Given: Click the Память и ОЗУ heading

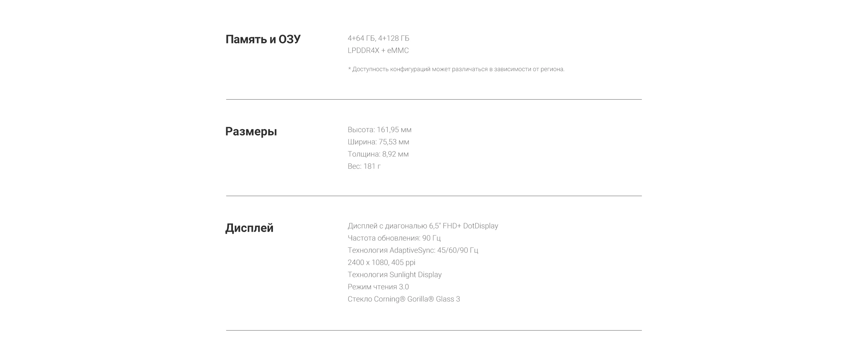Looking at the screenshot, I should tap(263, 39).
